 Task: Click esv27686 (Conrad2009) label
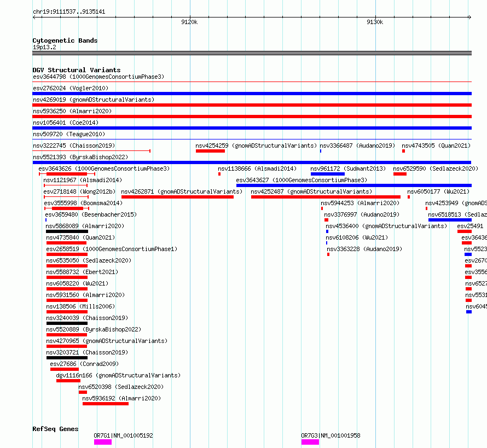coord(84,364)
